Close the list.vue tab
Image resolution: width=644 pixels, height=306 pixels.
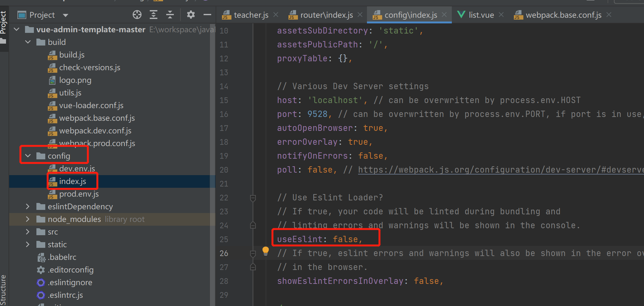[501, 15]
